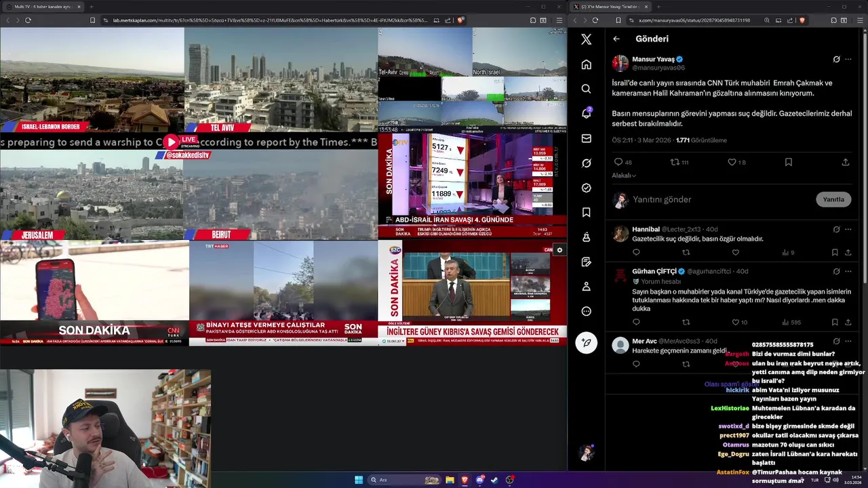Image resolution: width=868 pixels, height=488 pixels.
Task: Open the Explore search icon in X sidebar
Action: click(587, 89)
